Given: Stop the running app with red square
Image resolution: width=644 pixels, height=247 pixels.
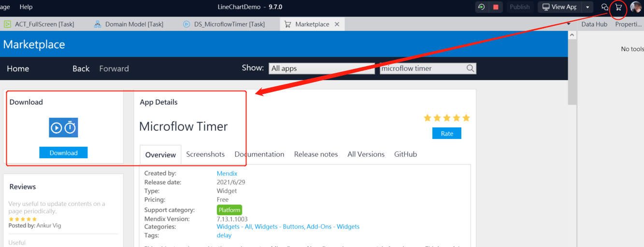Looking at the screenshot, I should point(496,7).
